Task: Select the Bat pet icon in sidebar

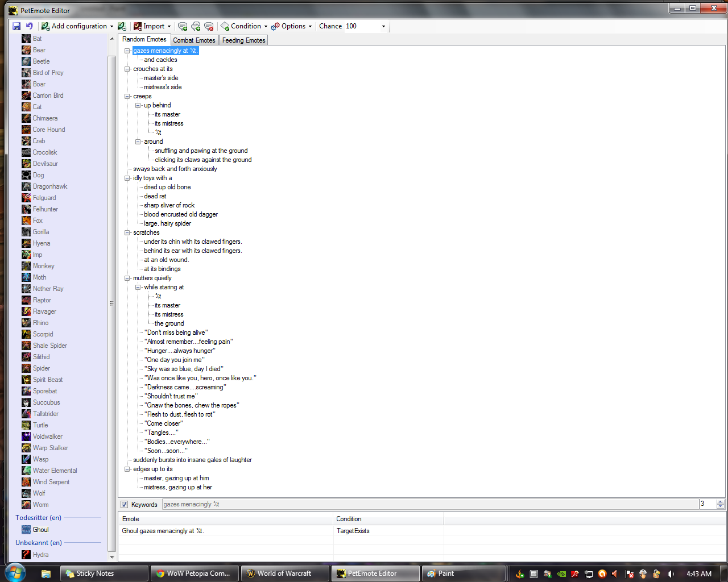Action: click(26, 39)
